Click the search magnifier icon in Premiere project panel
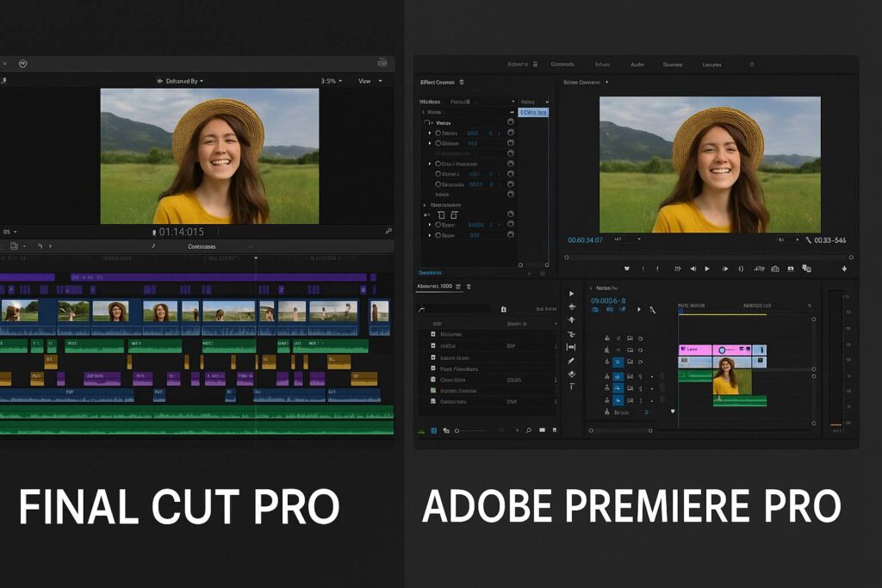882x588 pixels. point(528,430)
